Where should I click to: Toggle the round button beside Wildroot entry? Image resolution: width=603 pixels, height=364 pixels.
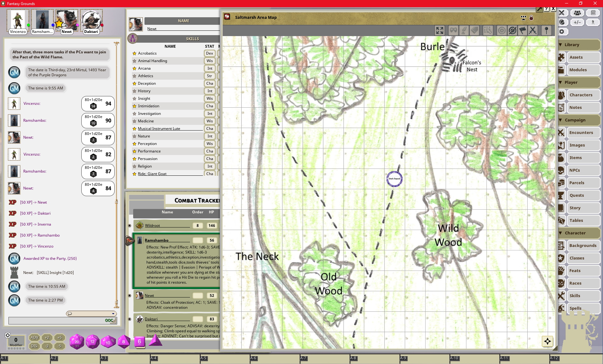(129, 226)
